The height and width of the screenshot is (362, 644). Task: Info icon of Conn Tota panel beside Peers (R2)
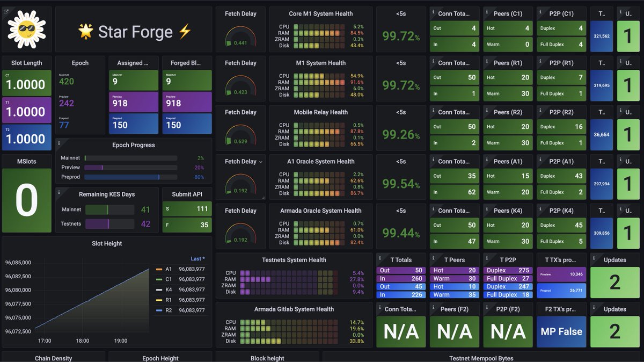click(433, 111)
